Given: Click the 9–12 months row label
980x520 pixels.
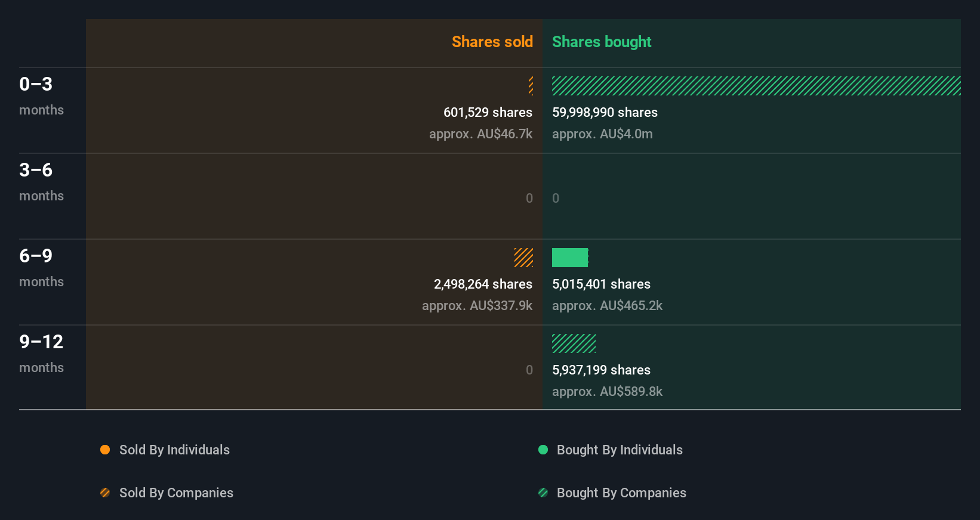Looking at the screenshot, I should [41, 354].
